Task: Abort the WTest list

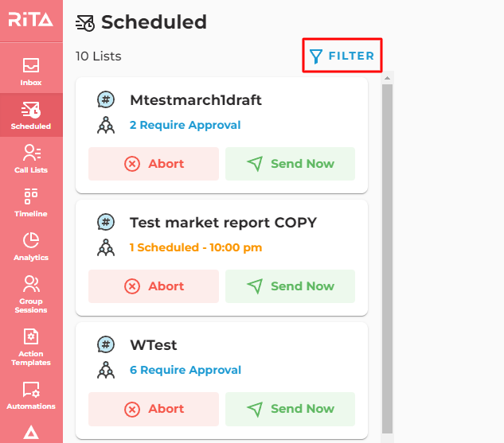Action: pyautogui.click(x=154, y=409)
